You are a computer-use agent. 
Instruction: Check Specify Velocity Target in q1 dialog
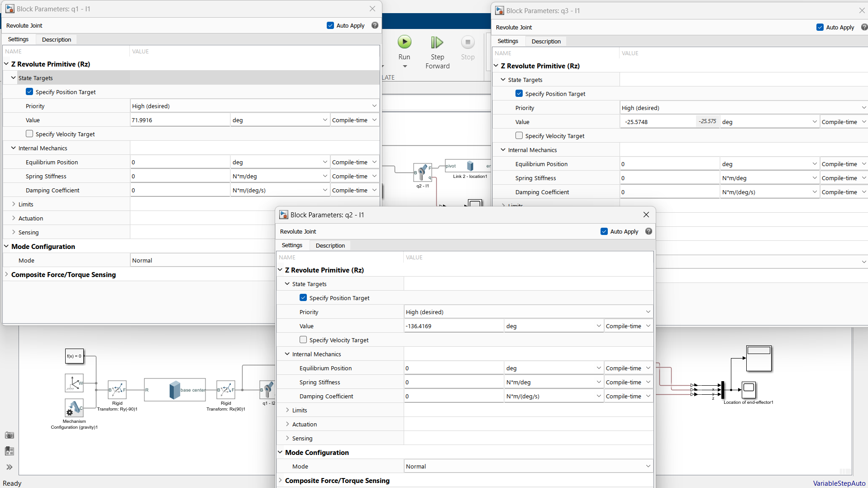tap(29, 134)
